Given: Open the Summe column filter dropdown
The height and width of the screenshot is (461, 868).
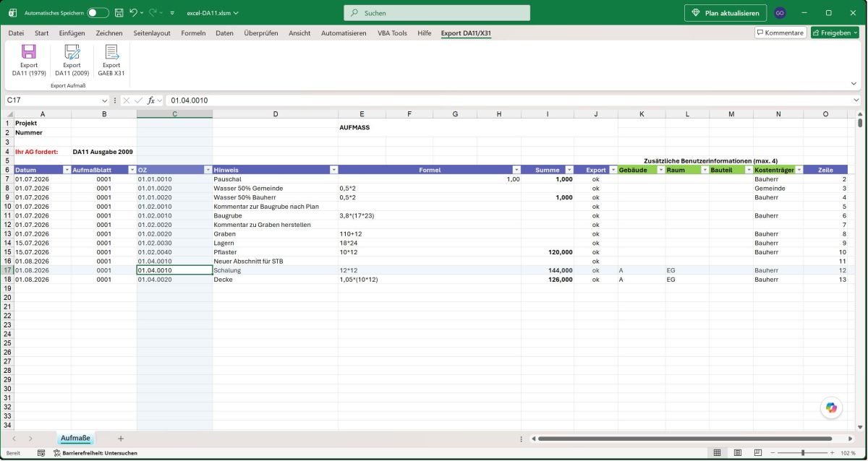Looking at the screenshot, I should (569, 170).
